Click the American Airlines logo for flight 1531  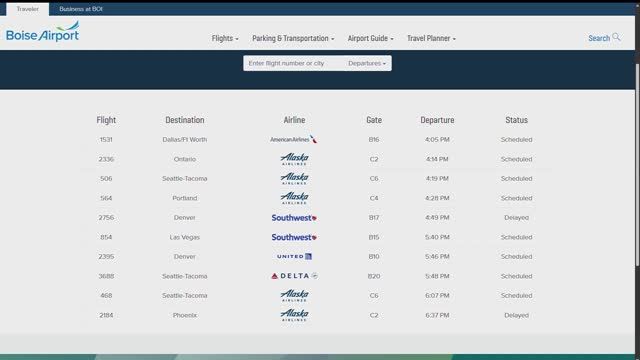click(294, 139)
